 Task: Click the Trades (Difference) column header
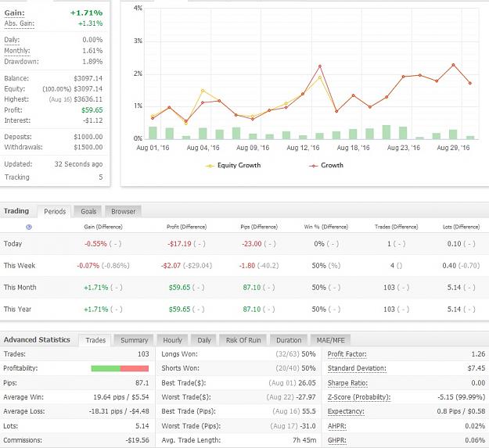396,227
